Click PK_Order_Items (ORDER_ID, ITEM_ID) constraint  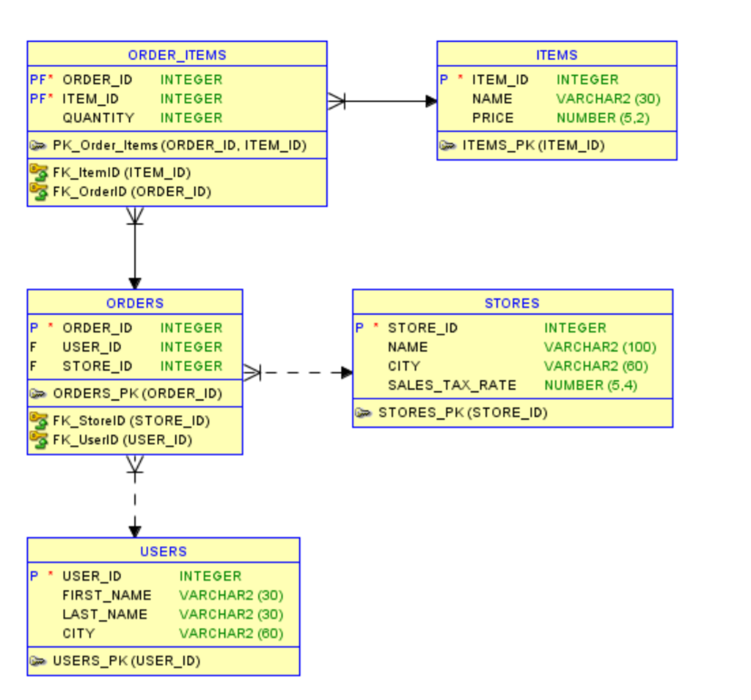(x=180, y=145)
